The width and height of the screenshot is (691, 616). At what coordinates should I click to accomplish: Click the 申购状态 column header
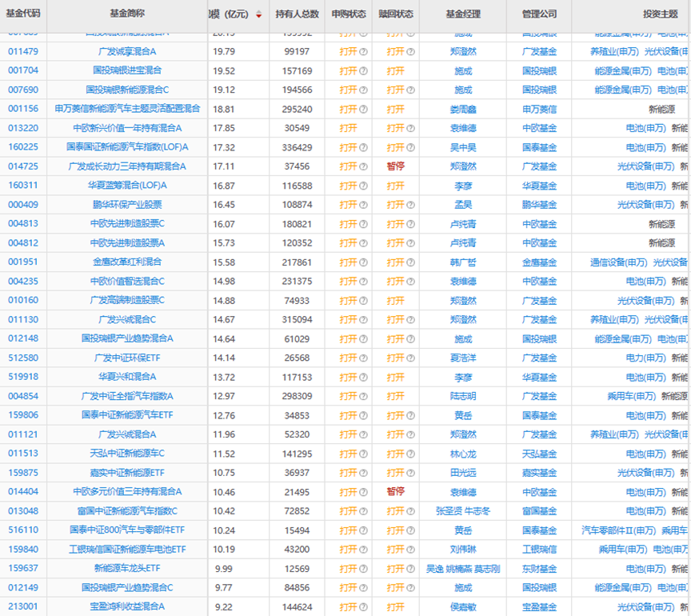pyautogui.click(x=349, y=14)
